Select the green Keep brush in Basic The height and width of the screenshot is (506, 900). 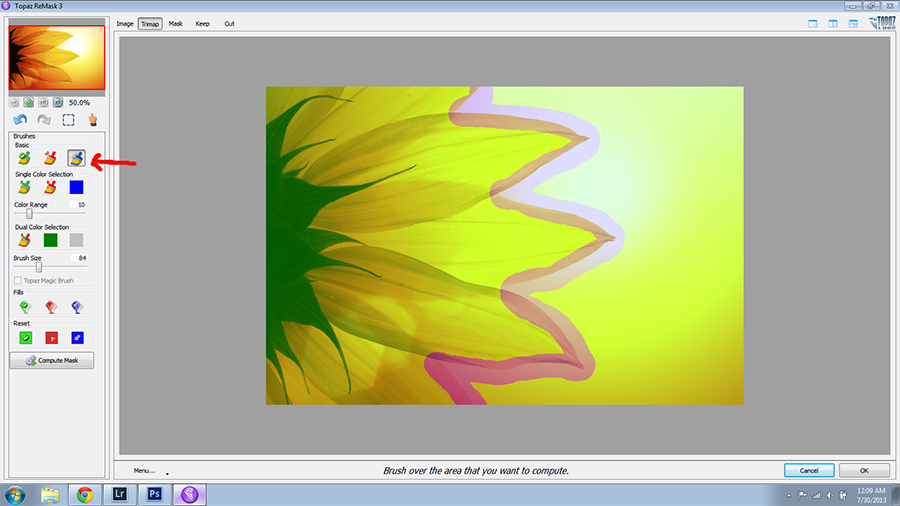click(x=24, y=158)
